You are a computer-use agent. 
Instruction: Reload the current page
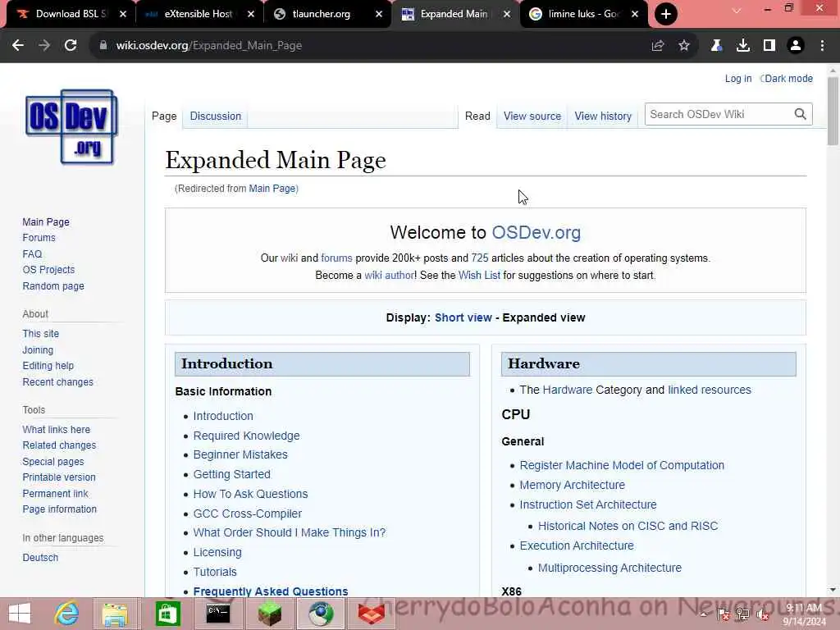pyautogui.click(x=71, y=46)
